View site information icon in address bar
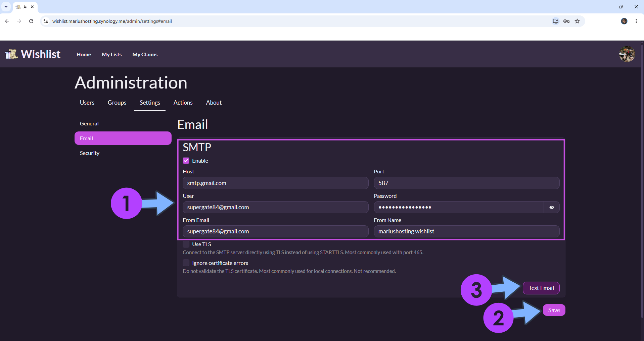Viewport: 644px width, 341px height. click(x=46, y=21)
